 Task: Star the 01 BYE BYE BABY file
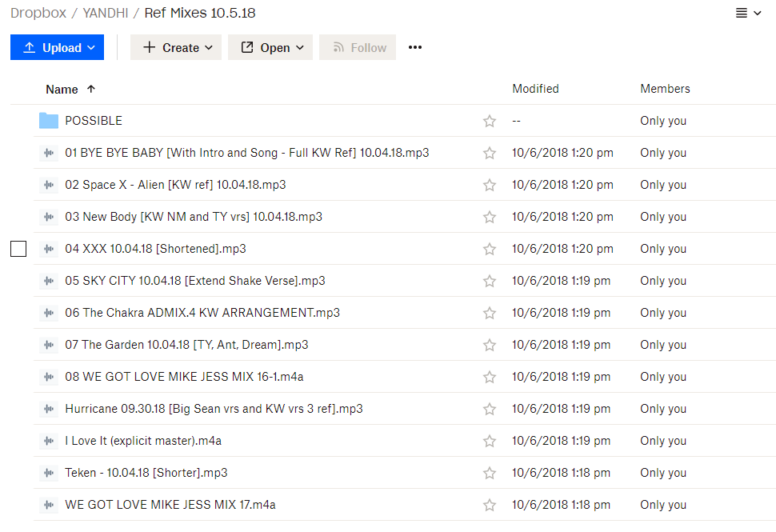(490, 153)
